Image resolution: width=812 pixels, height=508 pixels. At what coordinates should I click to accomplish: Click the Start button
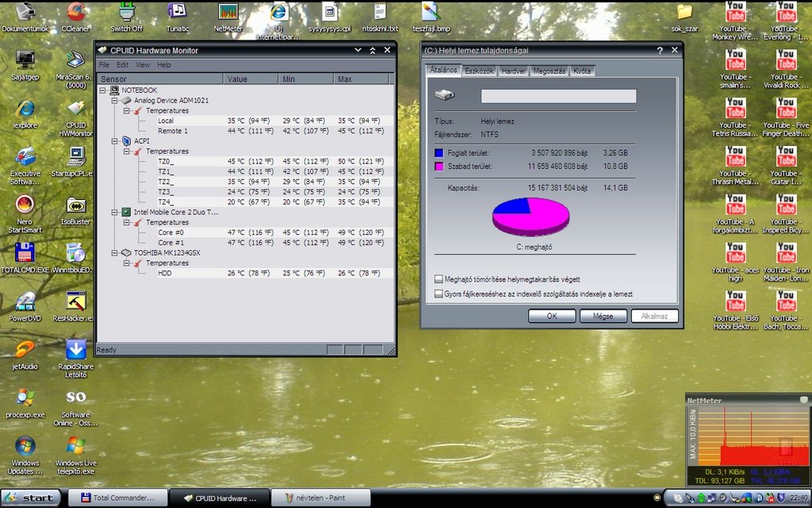[31, 498]
